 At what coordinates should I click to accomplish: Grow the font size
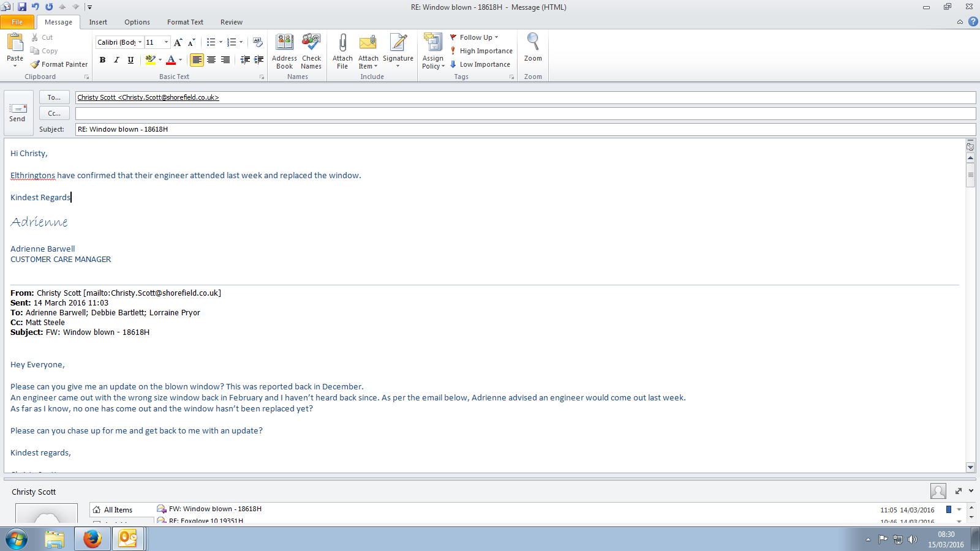click(178, 42)
